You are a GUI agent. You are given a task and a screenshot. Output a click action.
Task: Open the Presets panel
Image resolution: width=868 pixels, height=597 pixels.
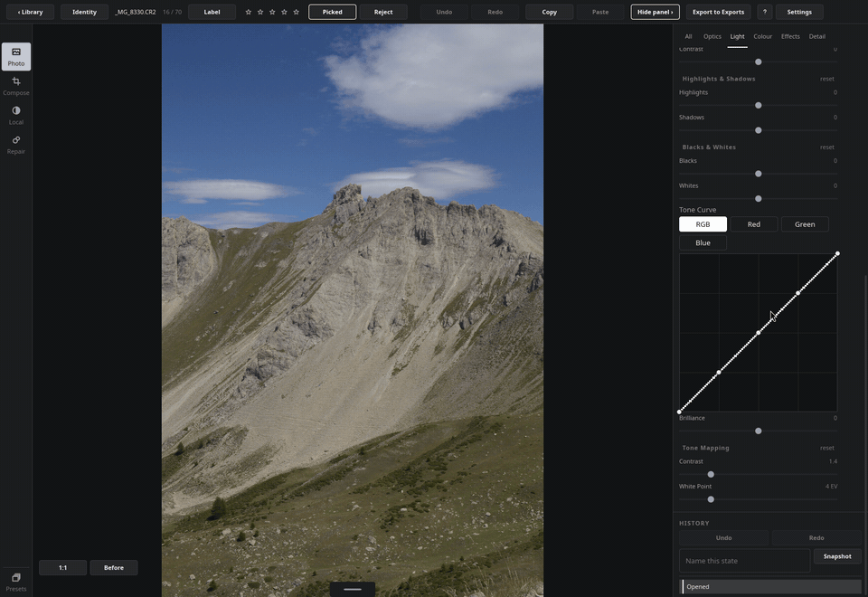tap(16, 582)
